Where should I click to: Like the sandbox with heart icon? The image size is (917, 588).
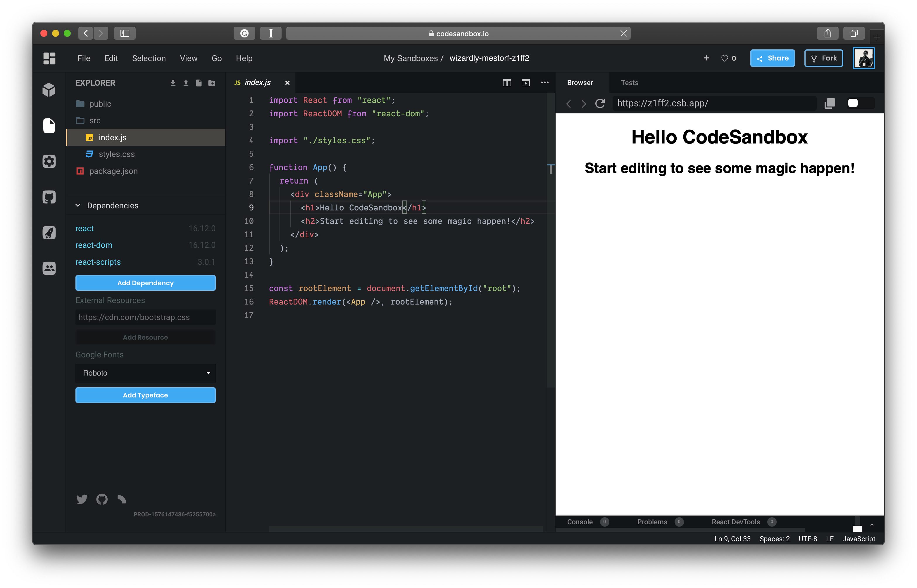(725, 58)
